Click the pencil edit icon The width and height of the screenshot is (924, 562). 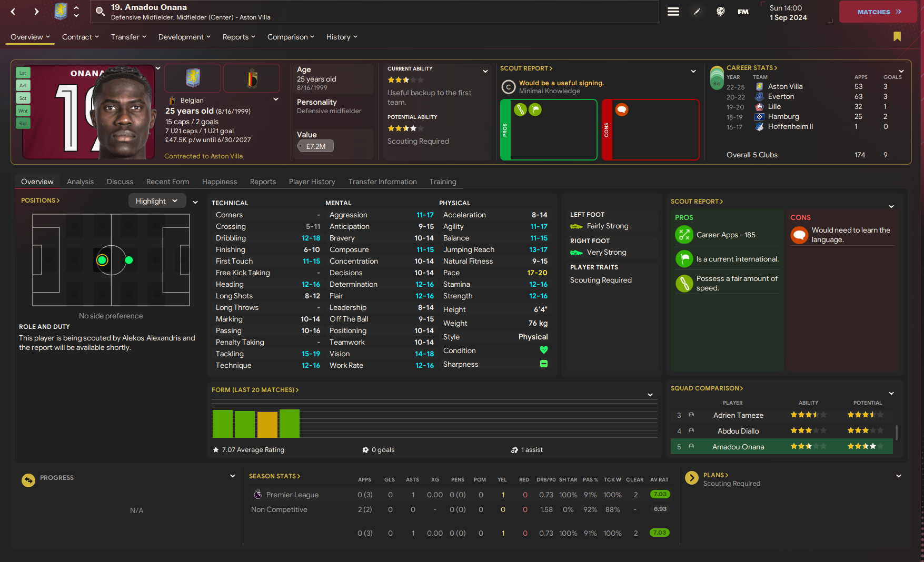[x=697, y=12]
